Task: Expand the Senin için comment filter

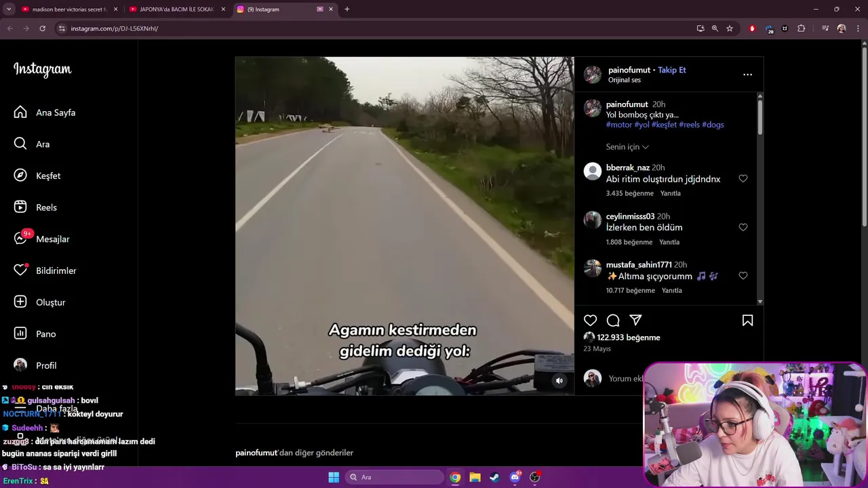Action: point(627,147)
